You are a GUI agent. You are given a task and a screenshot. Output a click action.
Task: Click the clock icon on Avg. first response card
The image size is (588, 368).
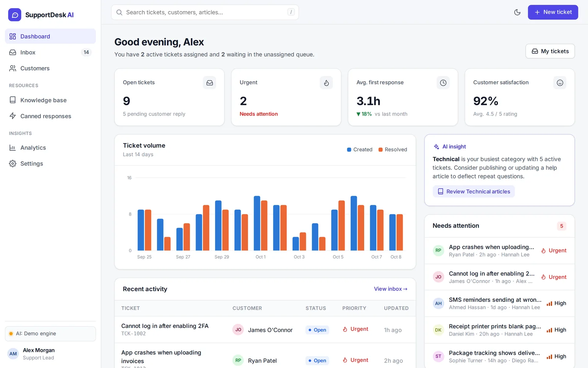pyautogui.click(x=443, y=83)
